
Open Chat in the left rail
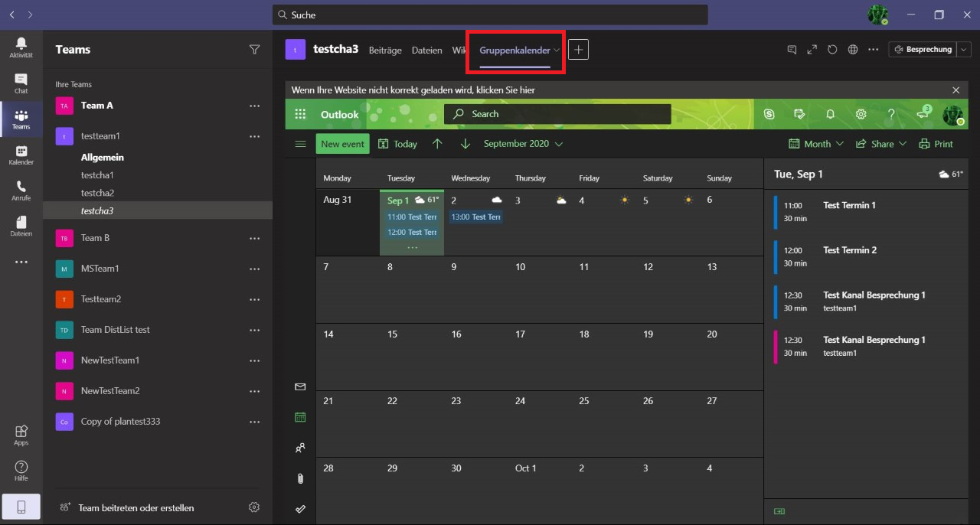[x=21, y=83]
